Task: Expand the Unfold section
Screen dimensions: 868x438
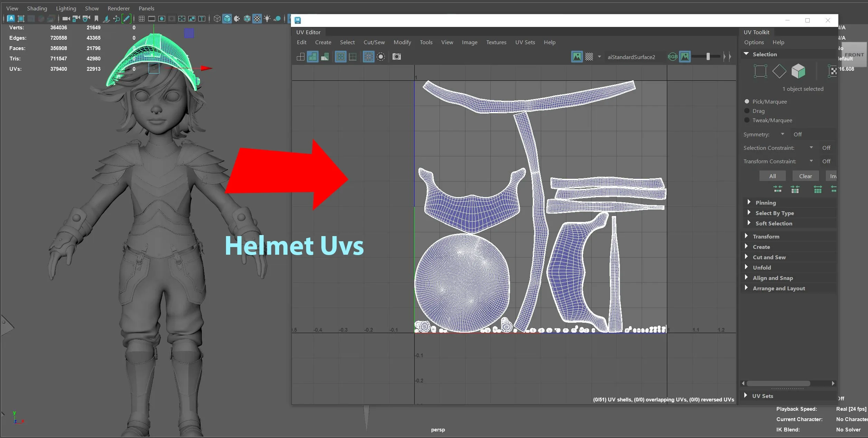Action: point(746,267)
